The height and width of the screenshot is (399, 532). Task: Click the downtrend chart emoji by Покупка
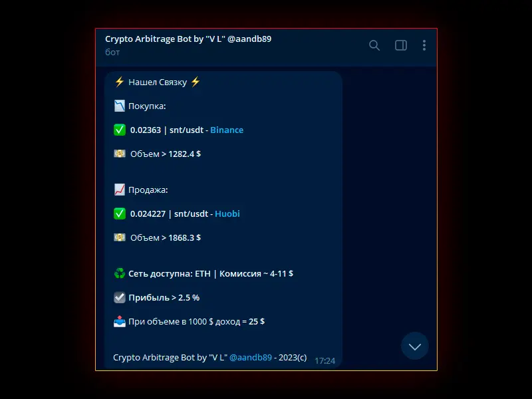click(x=120, y=106)
